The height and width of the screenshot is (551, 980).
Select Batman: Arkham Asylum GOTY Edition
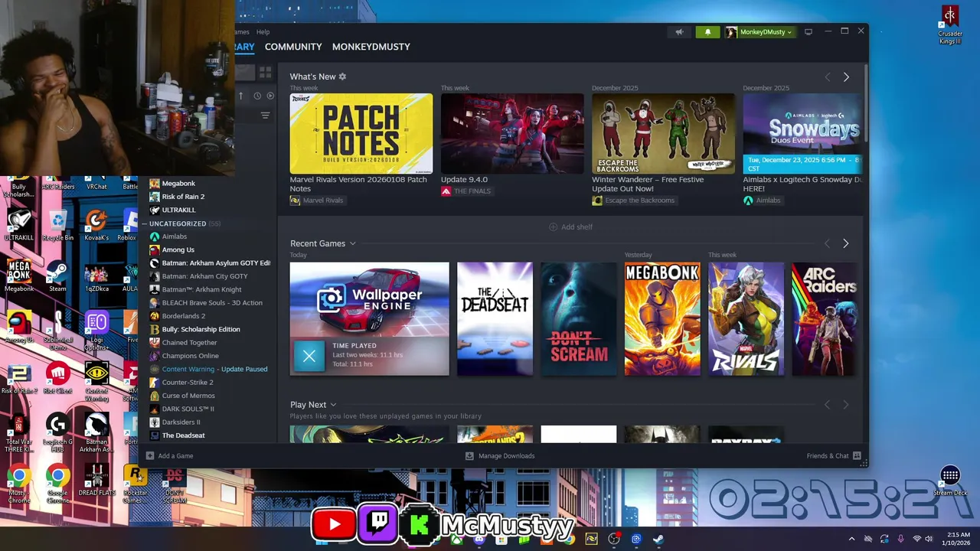tap(211, 262)
